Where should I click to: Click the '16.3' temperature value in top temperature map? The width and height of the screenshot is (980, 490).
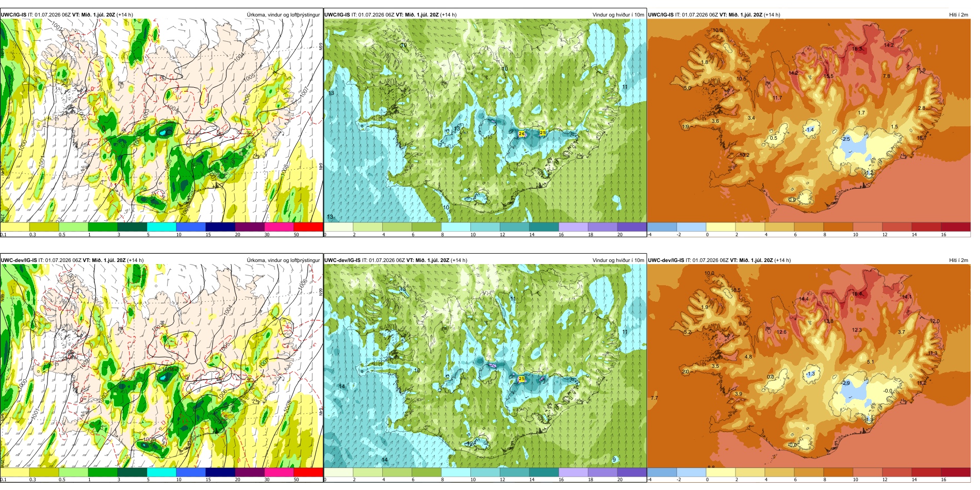tap(857, 49)
